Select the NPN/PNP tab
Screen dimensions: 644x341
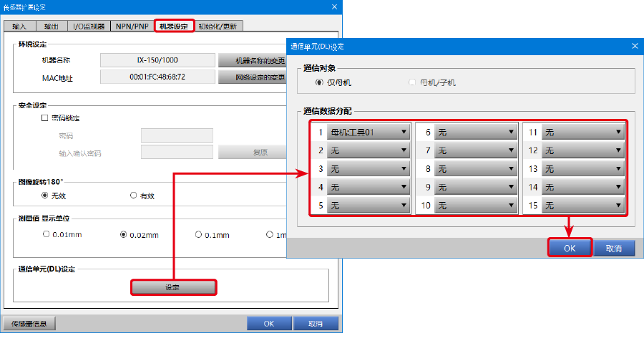[x=132, y=27]
